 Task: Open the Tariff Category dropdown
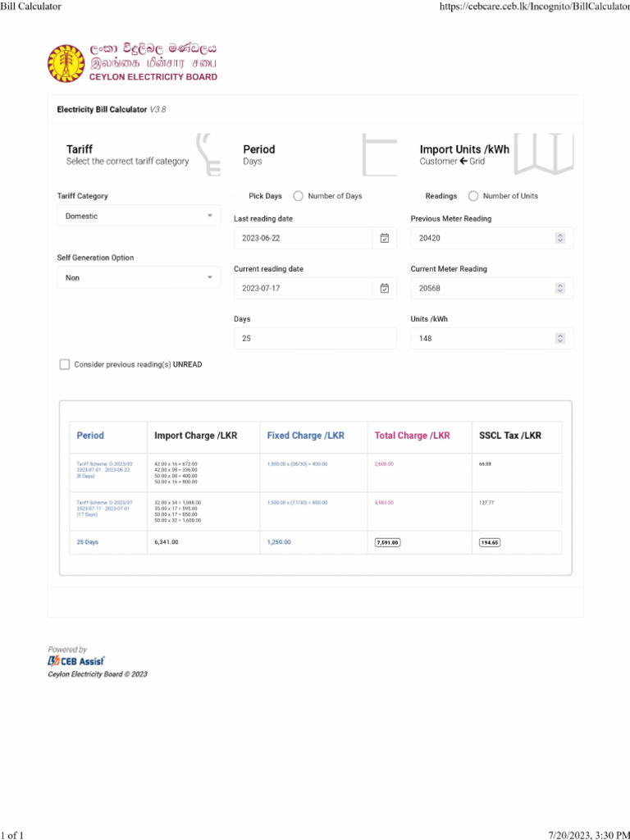(x=138, y=216)
